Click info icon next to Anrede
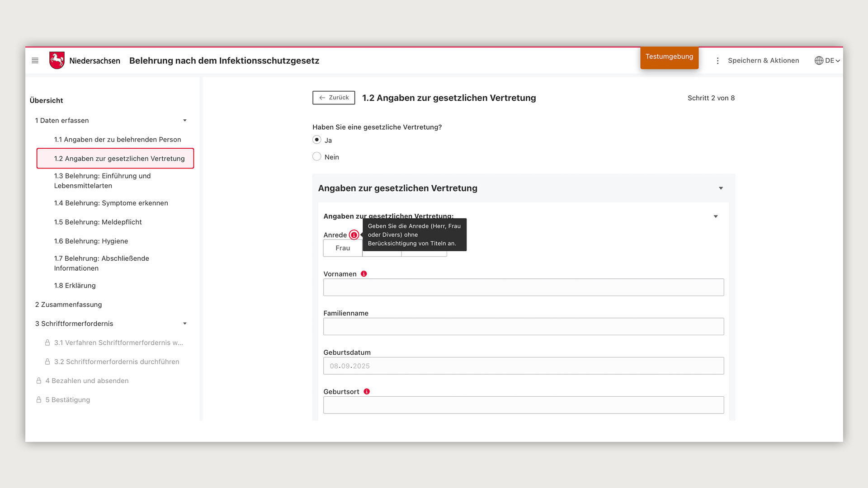Screen dimensions: 868x488 click(354, 235)
